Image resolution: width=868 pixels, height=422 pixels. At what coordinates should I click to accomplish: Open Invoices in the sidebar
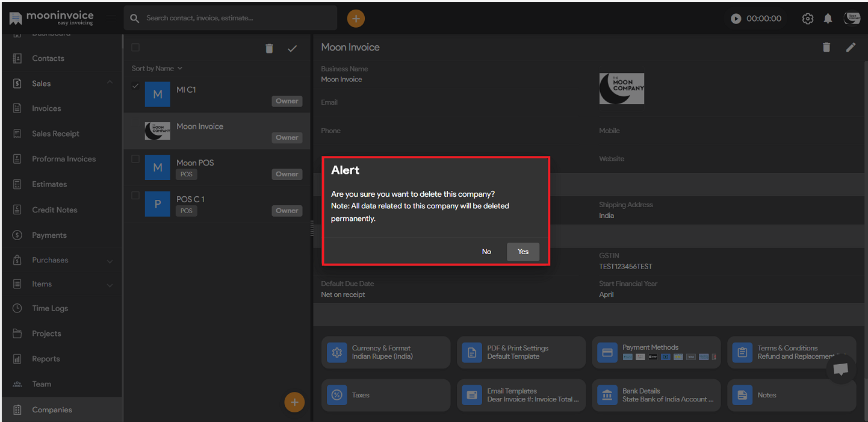coord(46,108)
